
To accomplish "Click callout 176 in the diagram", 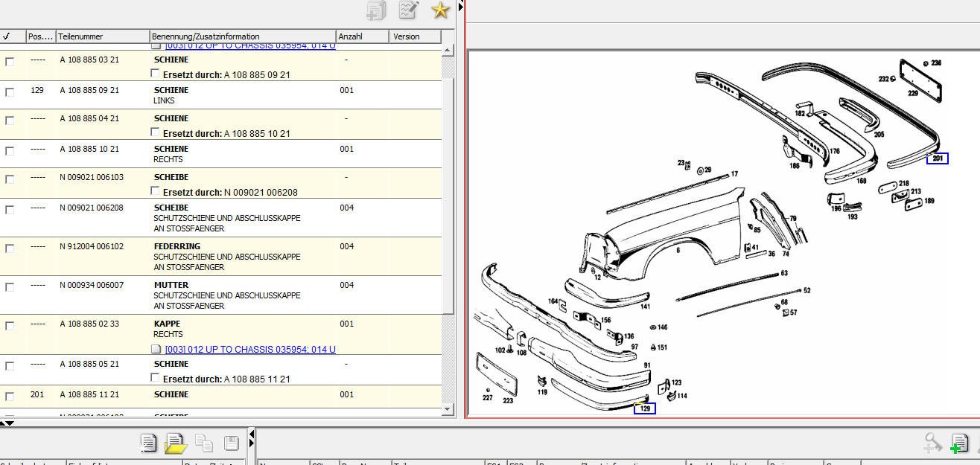I will (834, 151).
